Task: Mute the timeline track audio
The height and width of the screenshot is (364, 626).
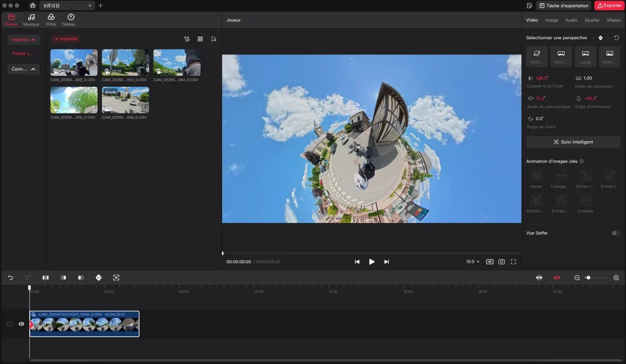Action: pyautogui.click(x=21, y=324)
